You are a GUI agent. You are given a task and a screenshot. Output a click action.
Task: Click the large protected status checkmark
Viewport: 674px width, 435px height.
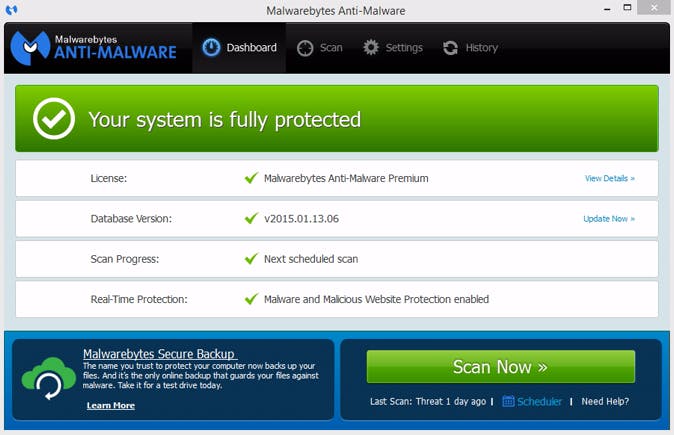coord(54,119)
